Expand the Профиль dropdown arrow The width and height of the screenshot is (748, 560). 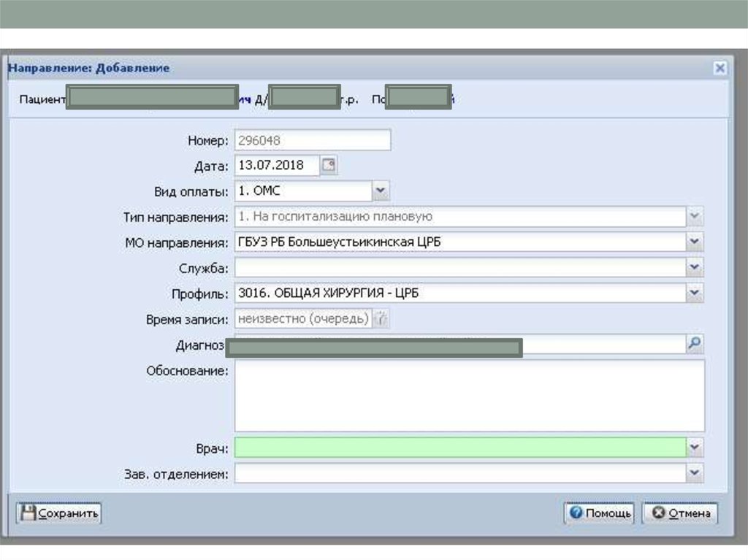tap(695, 294)
